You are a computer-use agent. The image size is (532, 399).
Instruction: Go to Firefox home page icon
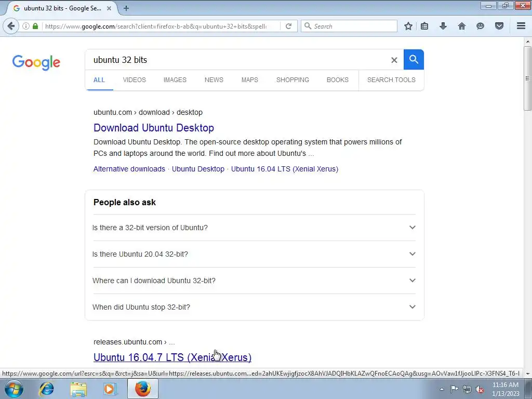461,26
